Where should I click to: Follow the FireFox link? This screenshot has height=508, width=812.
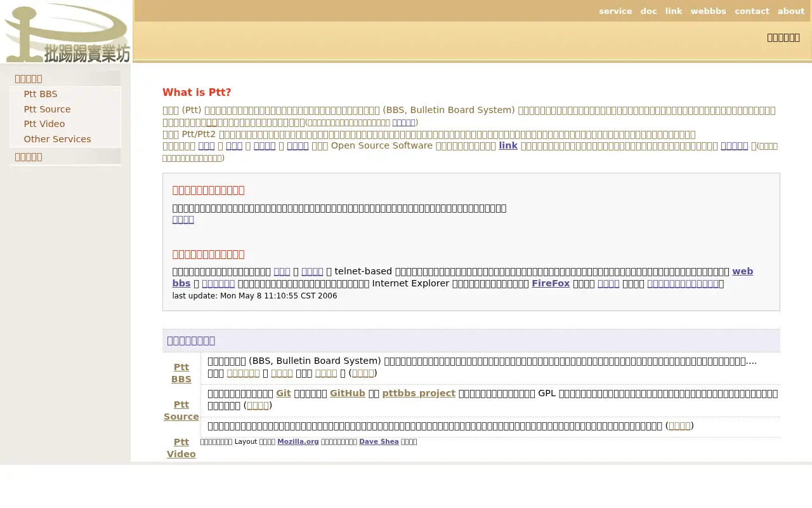tap(551, 283)
